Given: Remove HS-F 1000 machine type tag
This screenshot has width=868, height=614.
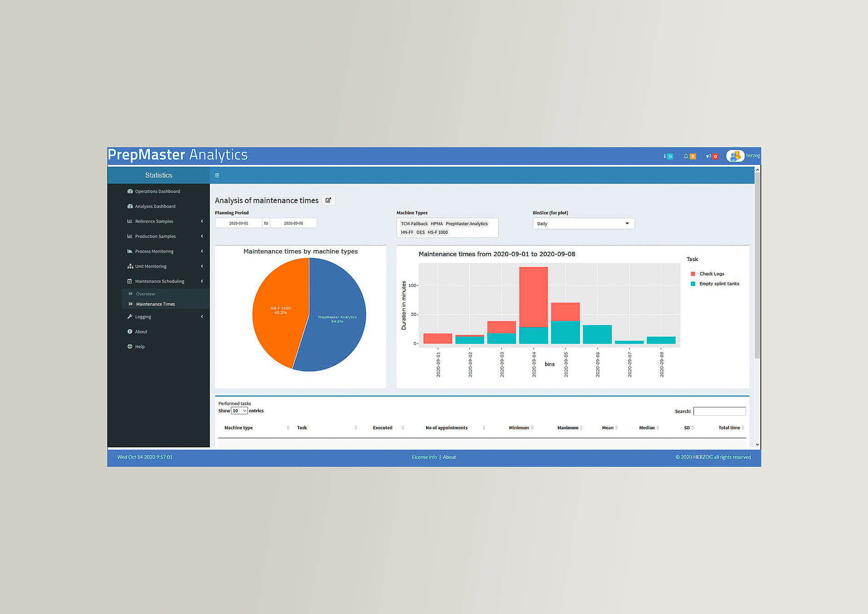Looking at the screenshot, I should click(x=437, y=232).
